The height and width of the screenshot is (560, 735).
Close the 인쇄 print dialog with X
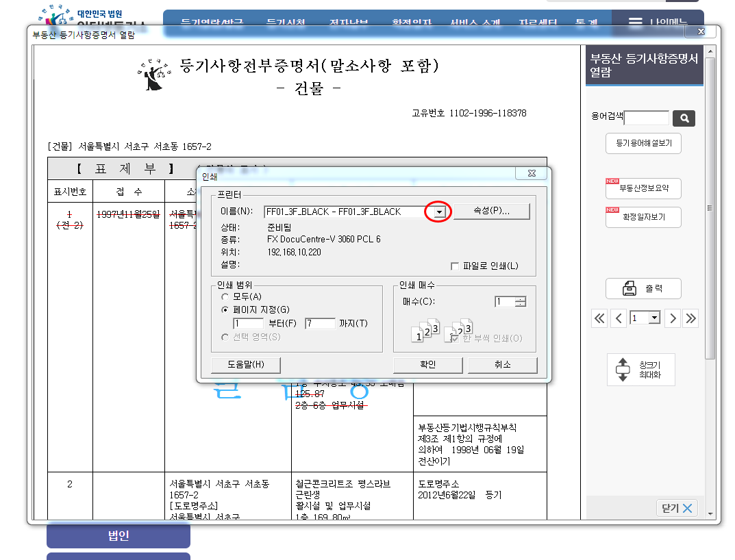(x=532, y=173)
